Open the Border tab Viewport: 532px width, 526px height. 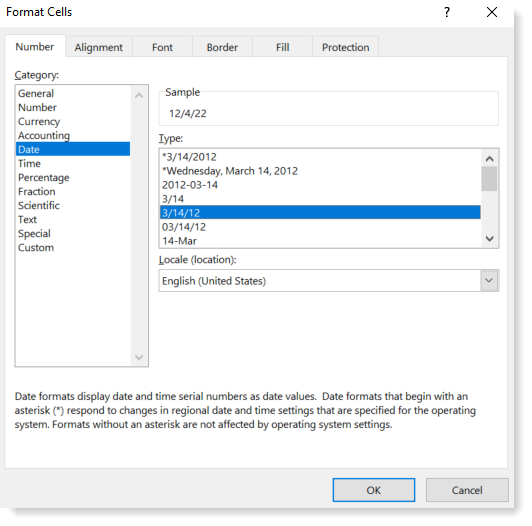click(x=222, y=47)
